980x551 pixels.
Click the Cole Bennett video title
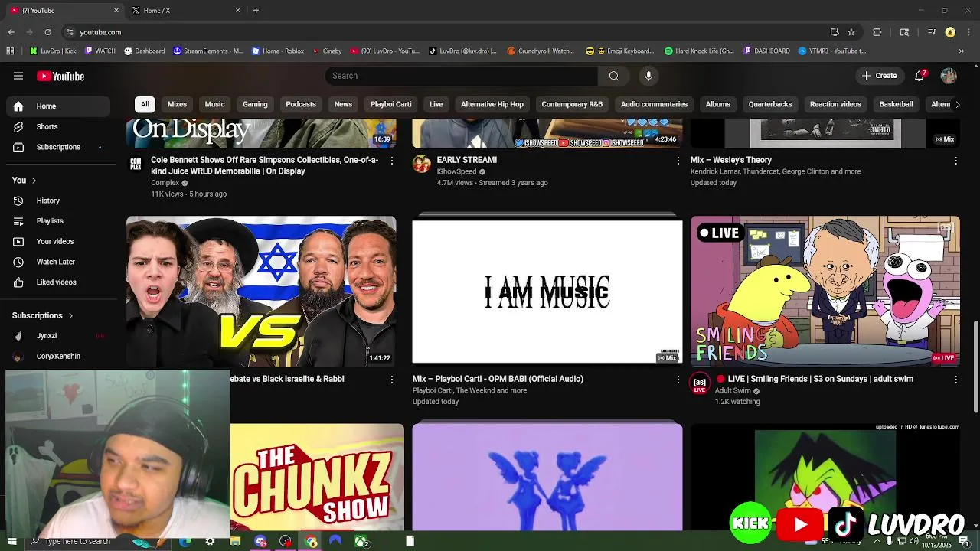[x=264, y=166]
